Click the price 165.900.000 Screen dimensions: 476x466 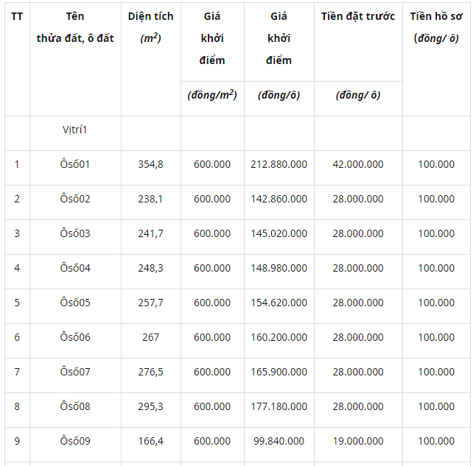point(279,372)
